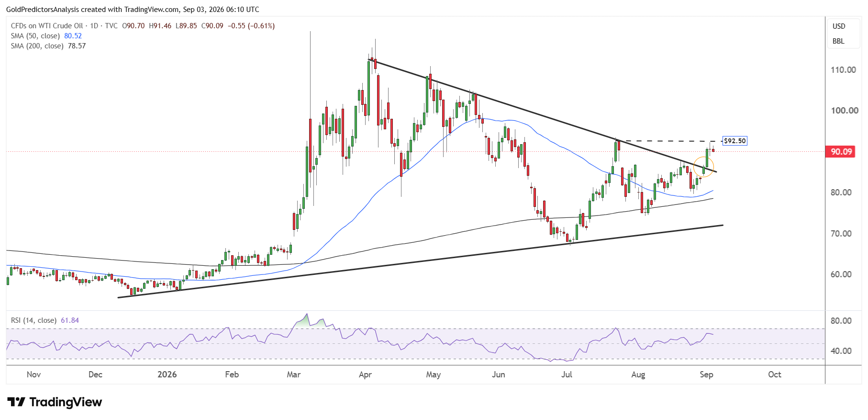
Task: Click the 110.00 price axis label
Action: point(843,70)
